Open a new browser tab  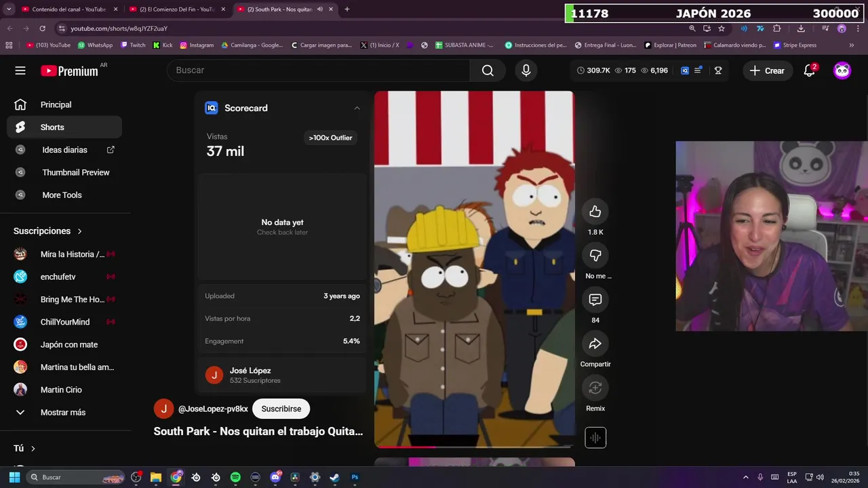tap(347, 9)
